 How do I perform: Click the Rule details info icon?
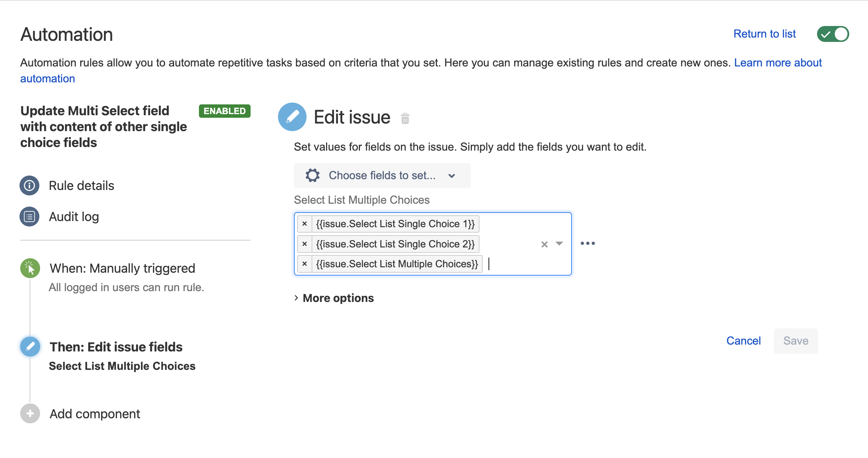click(29, 186)
